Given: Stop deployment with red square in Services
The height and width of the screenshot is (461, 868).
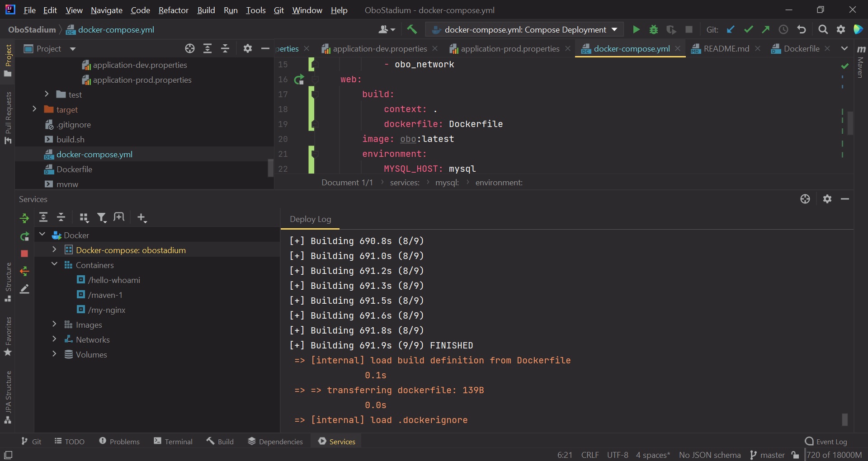Looking at the screenshot, I should pyautogui.click(x=24, y=254).
